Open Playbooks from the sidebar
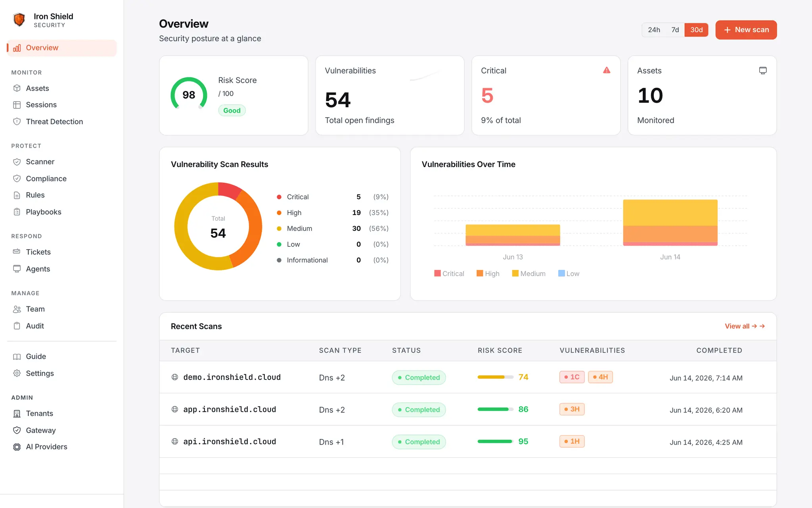Screen dimensions: 812x508 (62, 212)
